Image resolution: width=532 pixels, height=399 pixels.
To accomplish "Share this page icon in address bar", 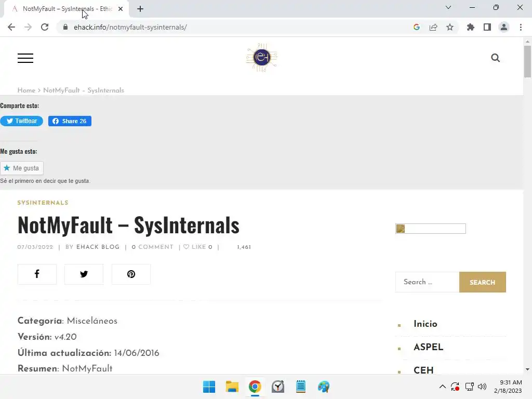I will 433,27.
